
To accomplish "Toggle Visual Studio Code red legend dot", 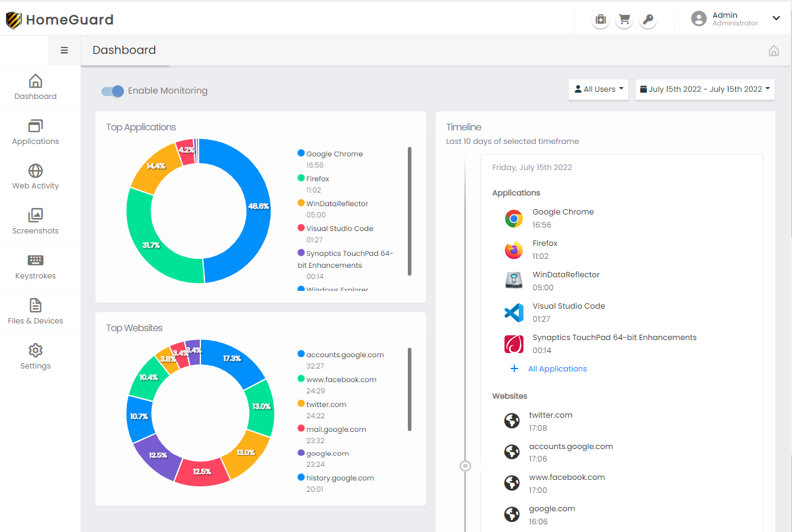I will 301,227.
